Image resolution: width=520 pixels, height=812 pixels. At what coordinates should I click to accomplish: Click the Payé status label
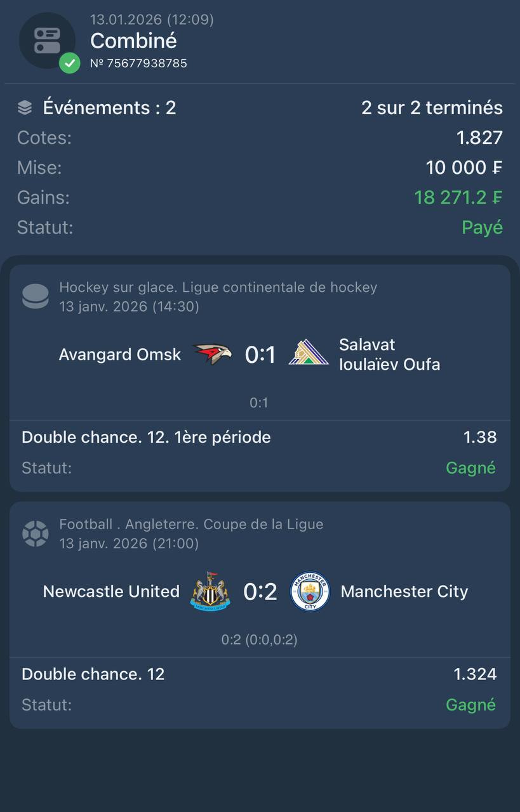[482, 227]
